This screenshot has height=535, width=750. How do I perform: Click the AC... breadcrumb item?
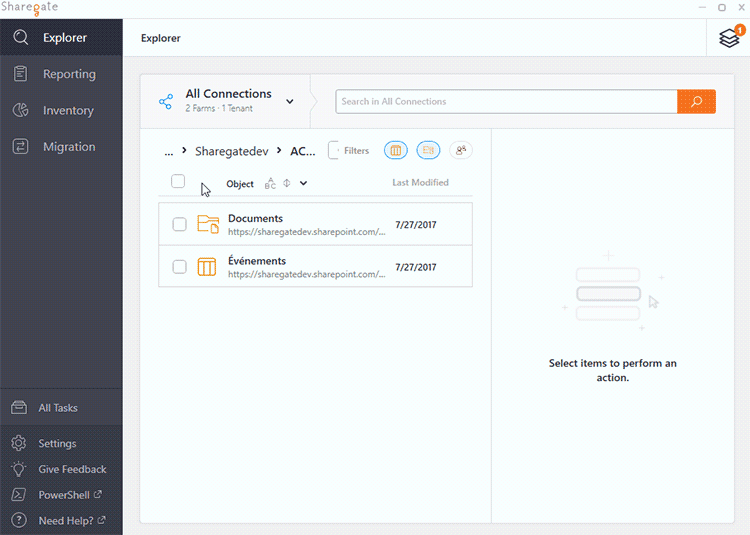coord(303,152)
